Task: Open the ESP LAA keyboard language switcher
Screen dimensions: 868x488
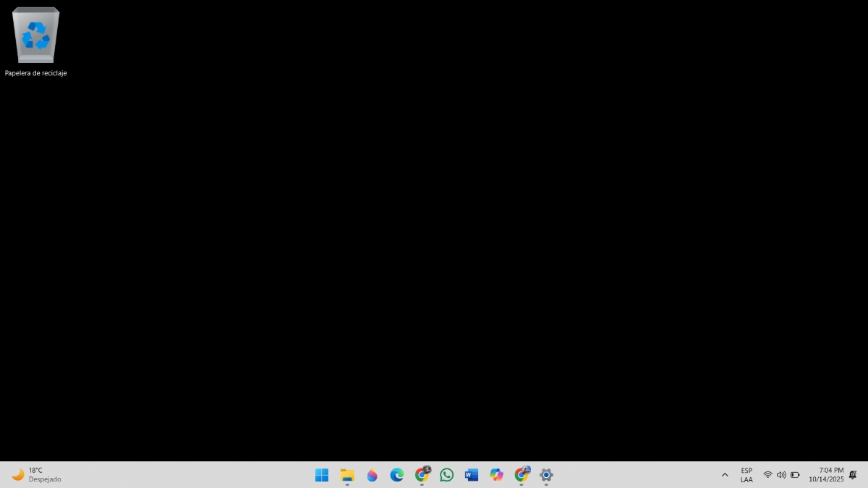Action: coord(746,475)
